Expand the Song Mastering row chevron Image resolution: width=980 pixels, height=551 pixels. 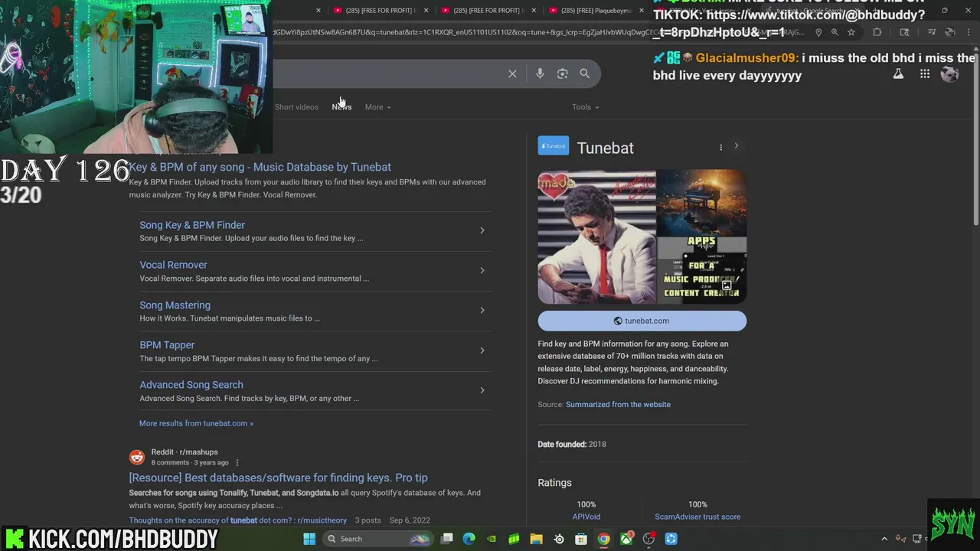coord(482,310)
